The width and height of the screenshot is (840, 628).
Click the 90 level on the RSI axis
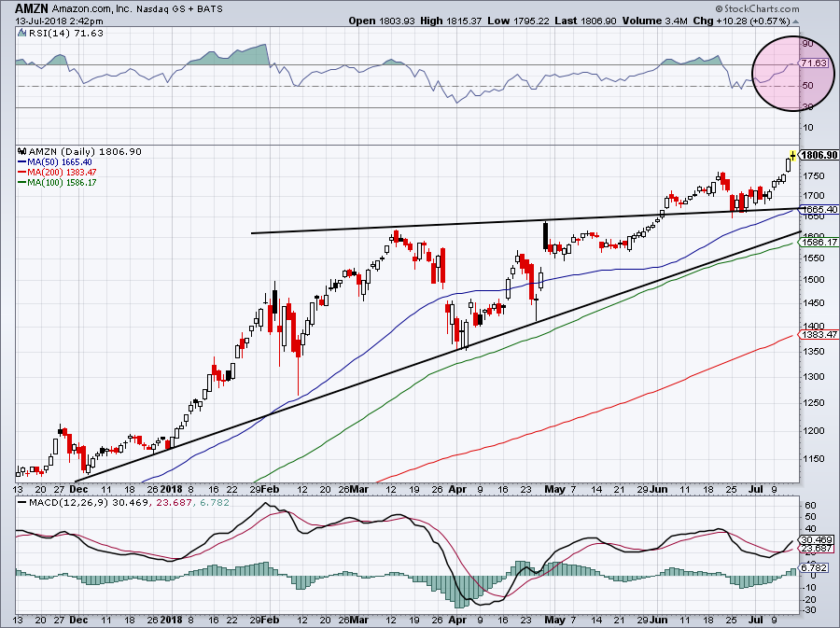pyautogui.click(x=807, y=44)
